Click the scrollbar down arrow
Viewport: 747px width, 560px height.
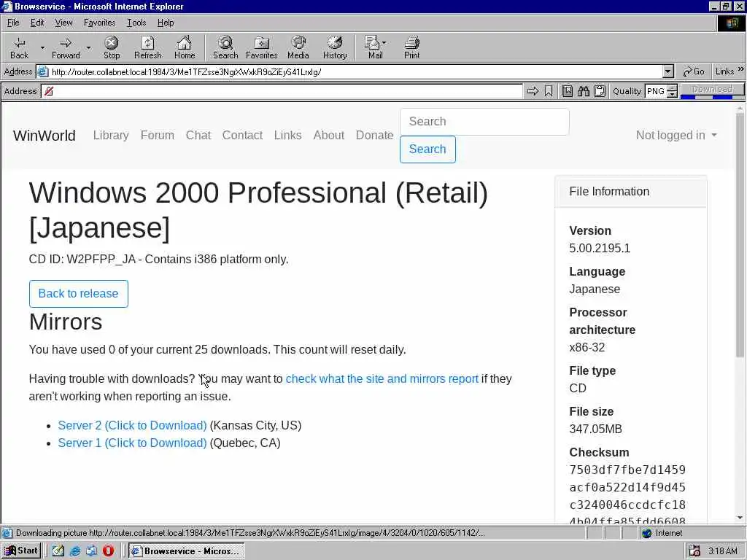(x=740, y=518)
